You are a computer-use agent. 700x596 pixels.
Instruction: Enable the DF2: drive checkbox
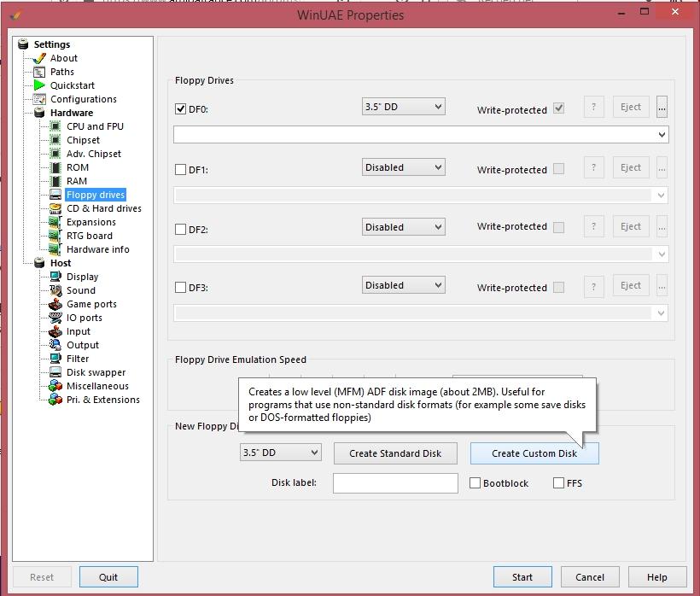point(180,230)
